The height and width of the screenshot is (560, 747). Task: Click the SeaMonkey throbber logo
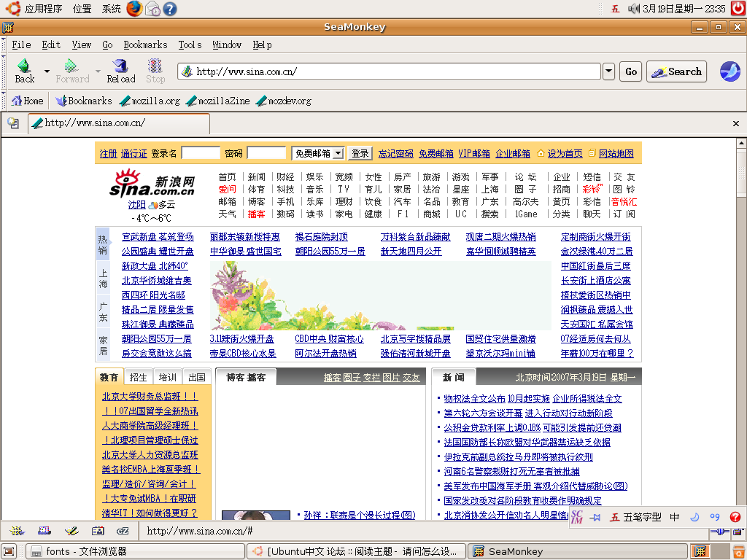(729, 71)
